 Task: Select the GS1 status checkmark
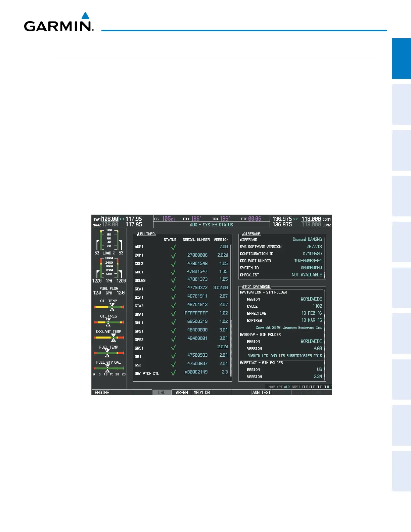173,356
